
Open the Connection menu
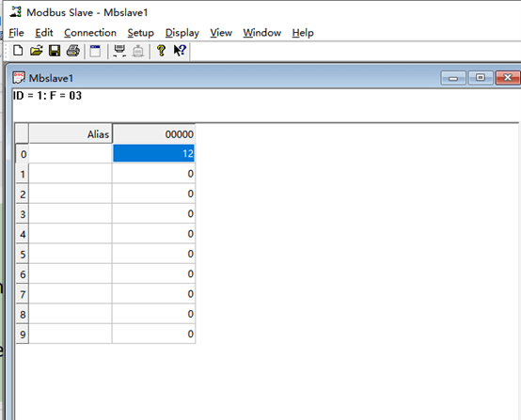[x=90, y=33]
